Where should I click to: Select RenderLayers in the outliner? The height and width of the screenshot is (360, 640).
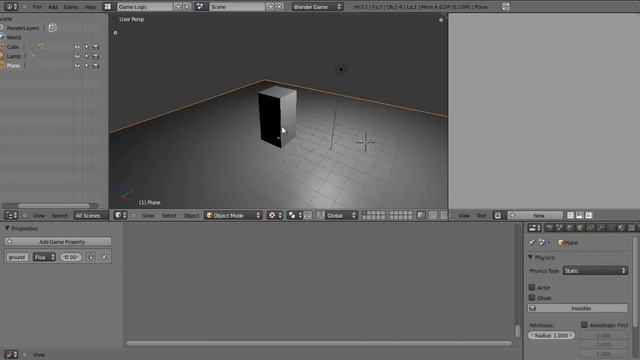(x=23, y=28)
